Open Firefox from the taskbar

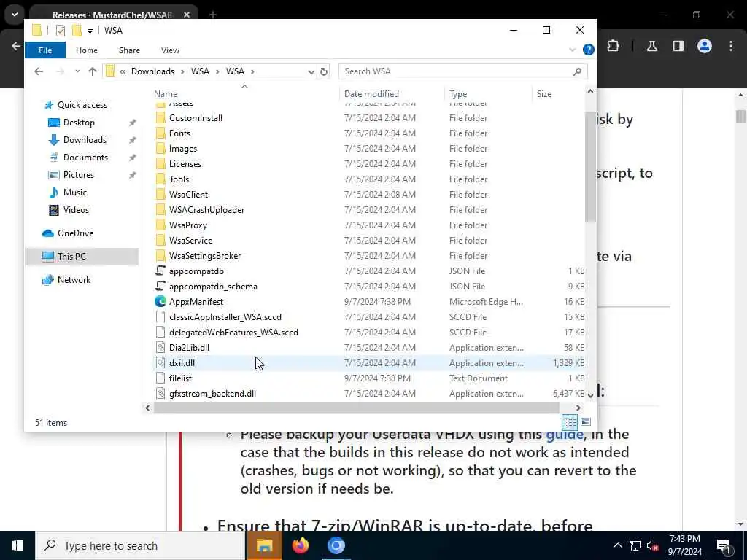click(x=300, y=545)
